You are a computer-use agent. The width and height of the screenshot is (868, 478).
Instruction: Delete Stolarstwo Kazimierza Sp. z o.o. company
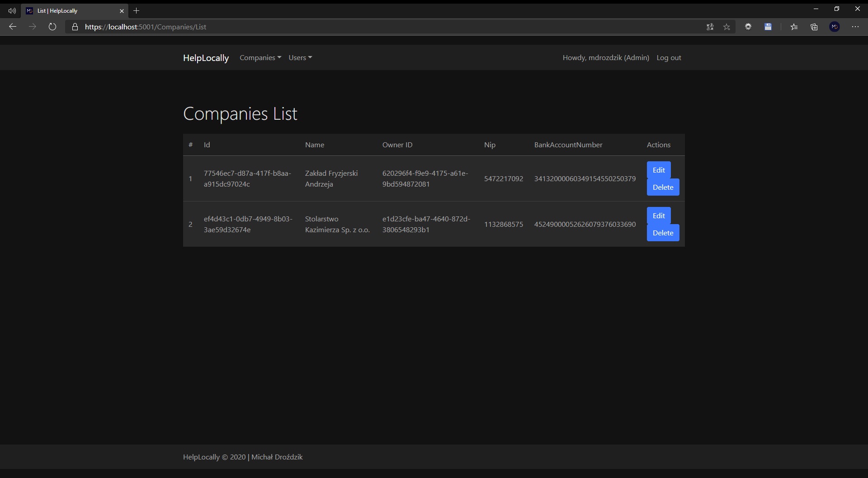tap(663, 233)
